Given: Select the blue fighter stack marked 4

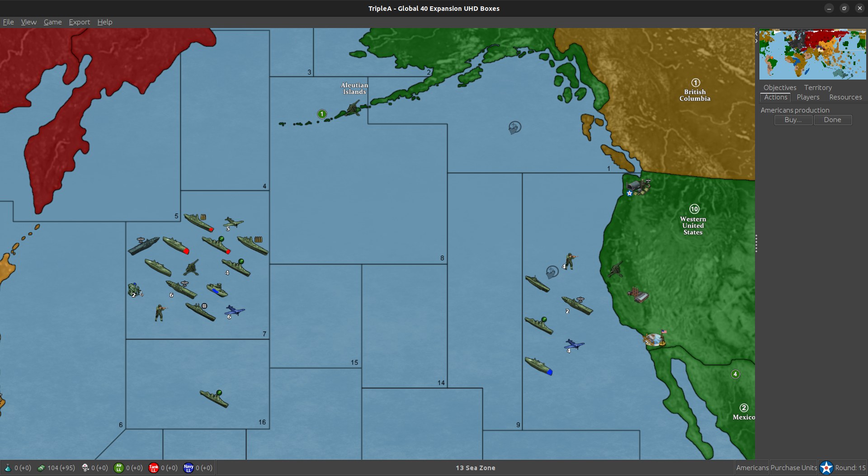Looking at the screenshot, I should point(574,345).
